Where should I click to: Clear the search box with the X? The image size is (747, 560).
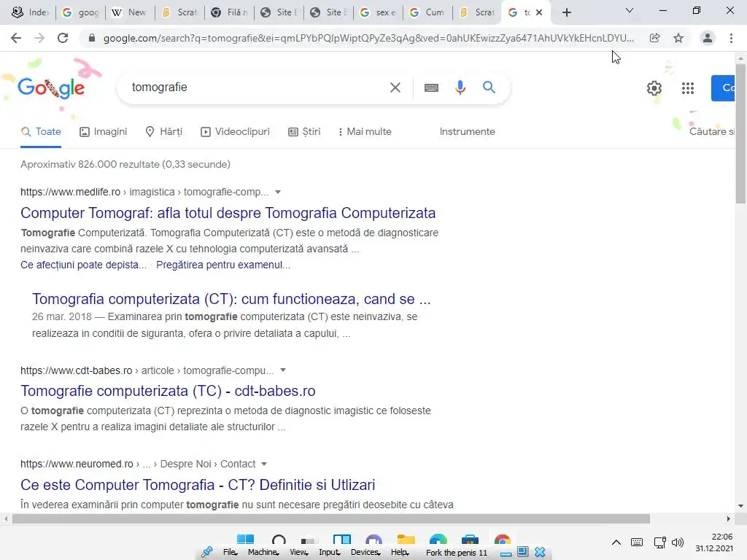point(395,87)
